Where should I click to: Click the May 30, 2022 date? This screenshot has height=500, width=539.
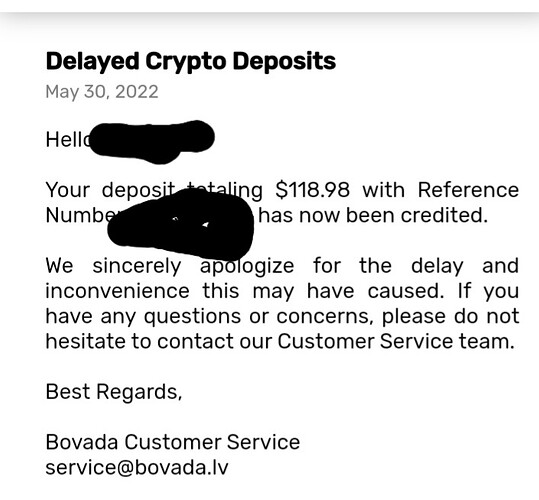click(x=102, y=92)
